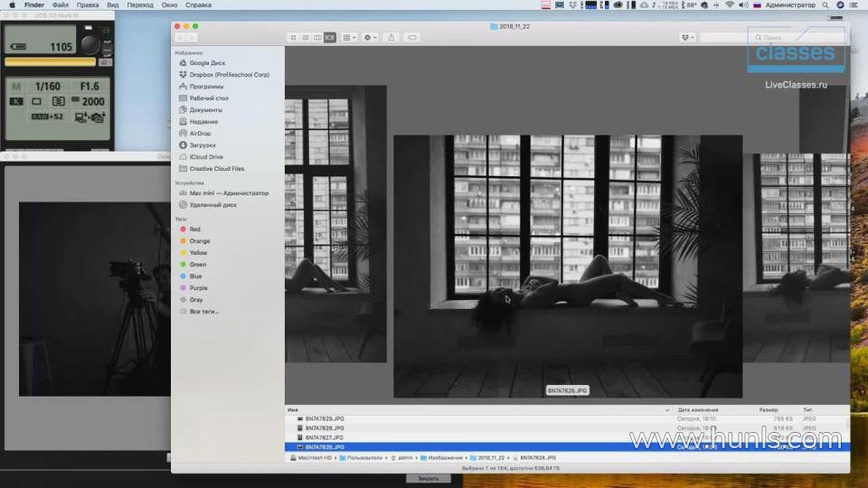Open the gear Action menu
Screen dimensions: 868x488
point(370,38)
